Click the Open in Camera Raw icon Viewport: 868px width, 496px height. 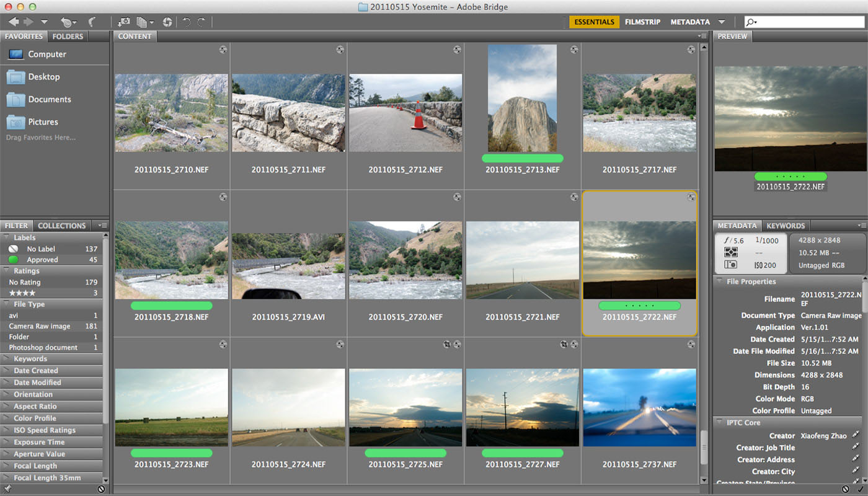pos(167,22)
